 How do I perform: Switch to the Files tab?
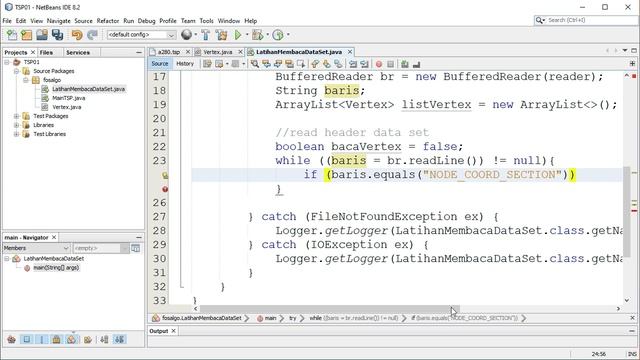point(46,53)
